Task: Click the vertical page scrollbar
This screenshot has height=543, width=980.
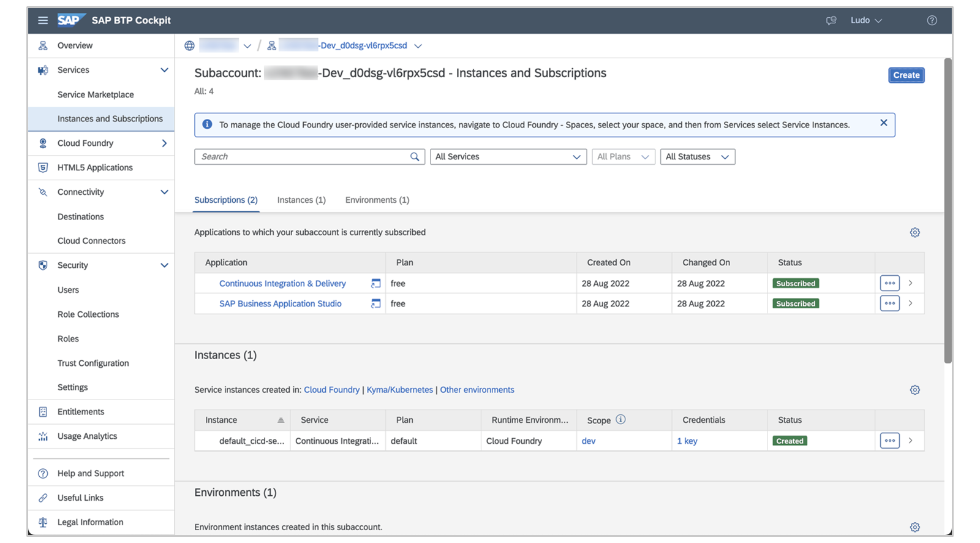Action: click(x=948, y=211)
